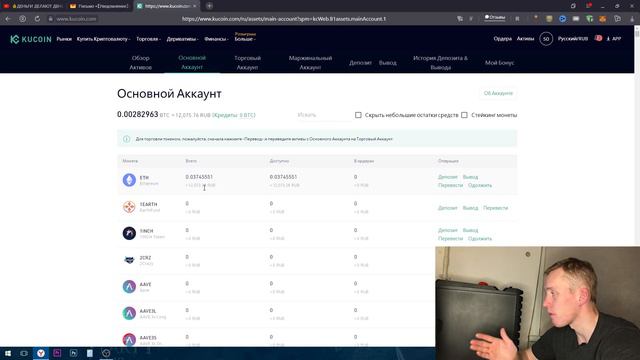Open the Депозит tab in assets navigation
The height and width of the screenshot is (360, 640).
coord(360,62)
